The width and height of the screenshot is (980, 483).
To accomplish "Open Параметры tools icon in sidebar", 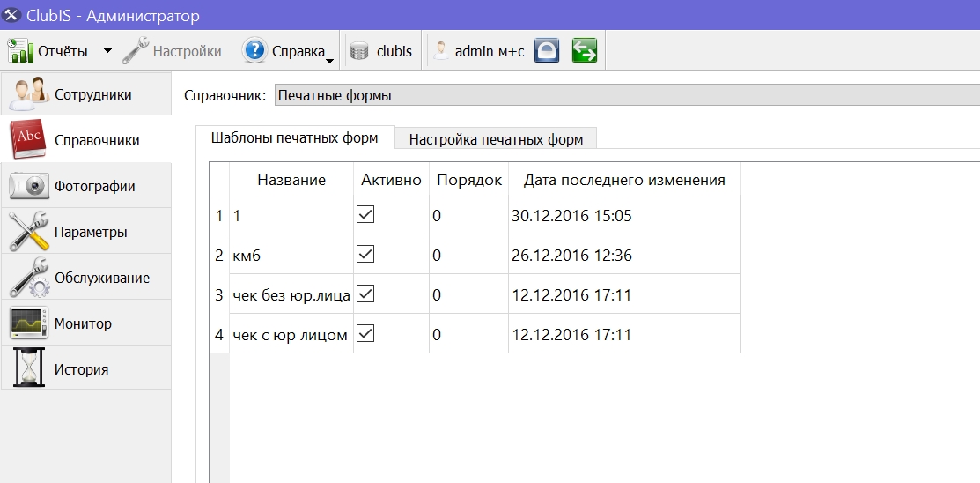I will point(29,232).
